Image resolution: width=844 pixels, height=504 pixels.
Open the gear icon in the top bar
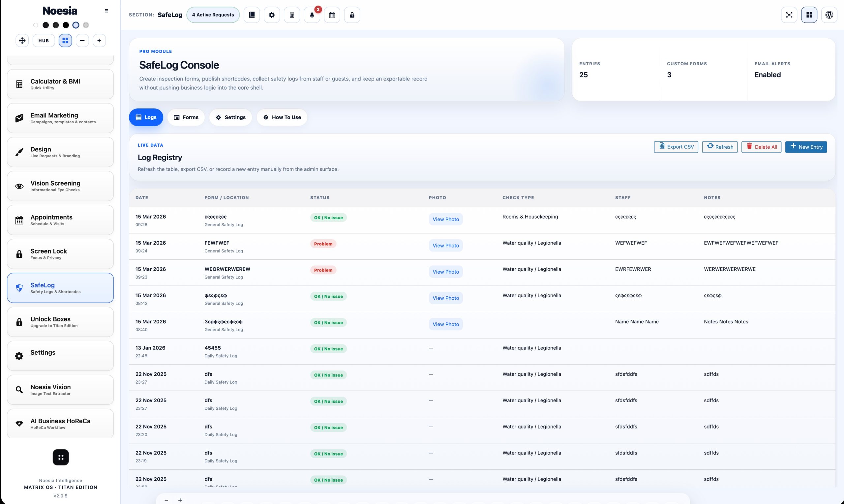[272, 15]
